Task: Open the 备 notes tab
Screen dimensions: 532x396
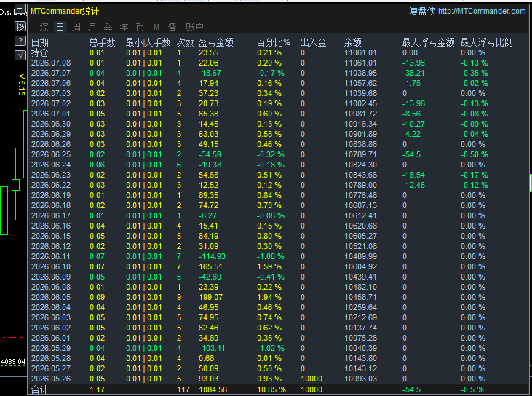Action: tap(172, 27)
